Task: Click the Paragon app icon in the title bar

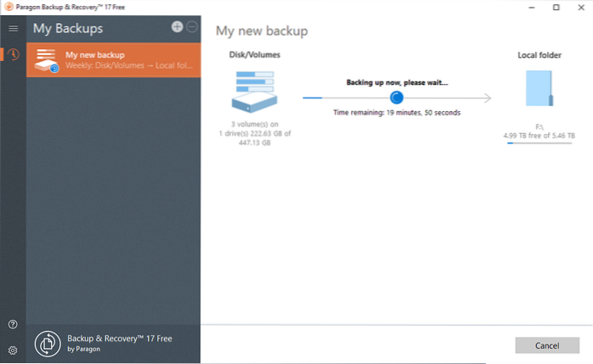Action: [x=8, y=7]
